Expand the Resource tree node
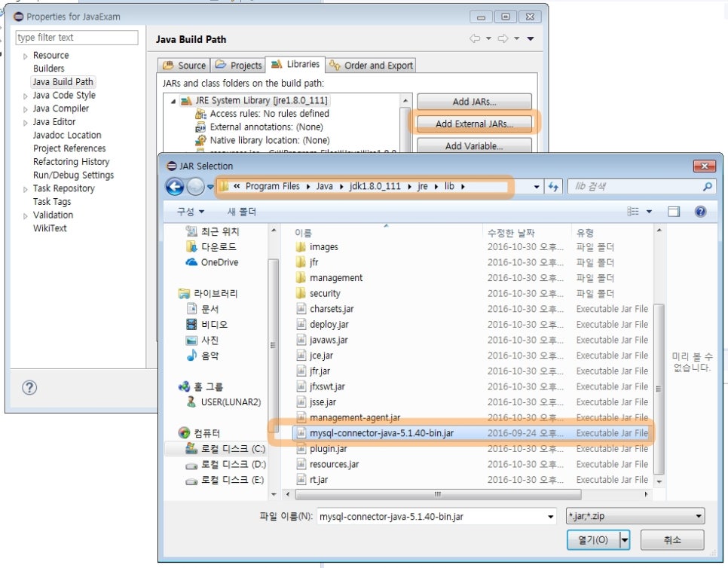This screenshot has width=728, height=568. click(x=26, y=56)
